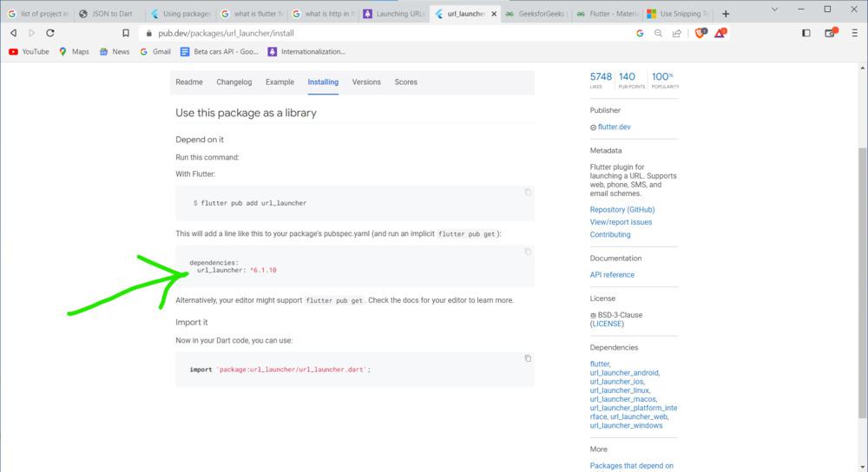Screen dimensions: 868x472
Task: Open the Beta cars API bookmark
Action: pos(220,51)
